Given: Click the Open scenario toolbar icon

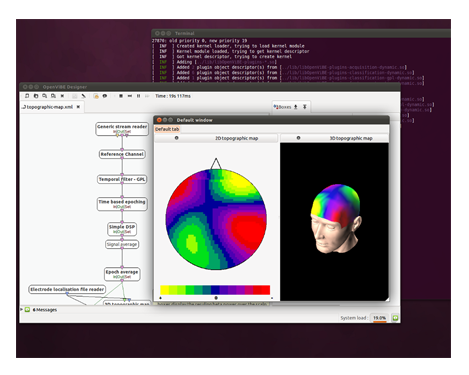Looking at the screenshot, I should pos(36,96).
